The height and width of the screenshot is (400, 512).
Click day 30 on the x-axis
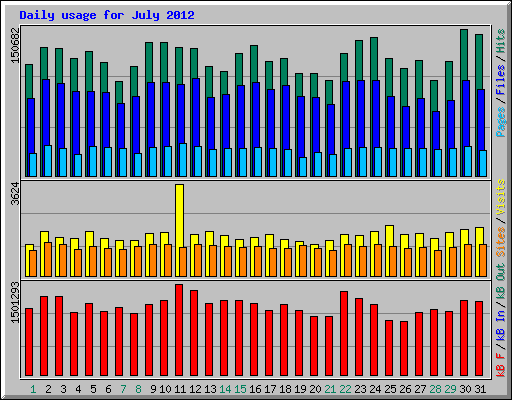point(465,389)
